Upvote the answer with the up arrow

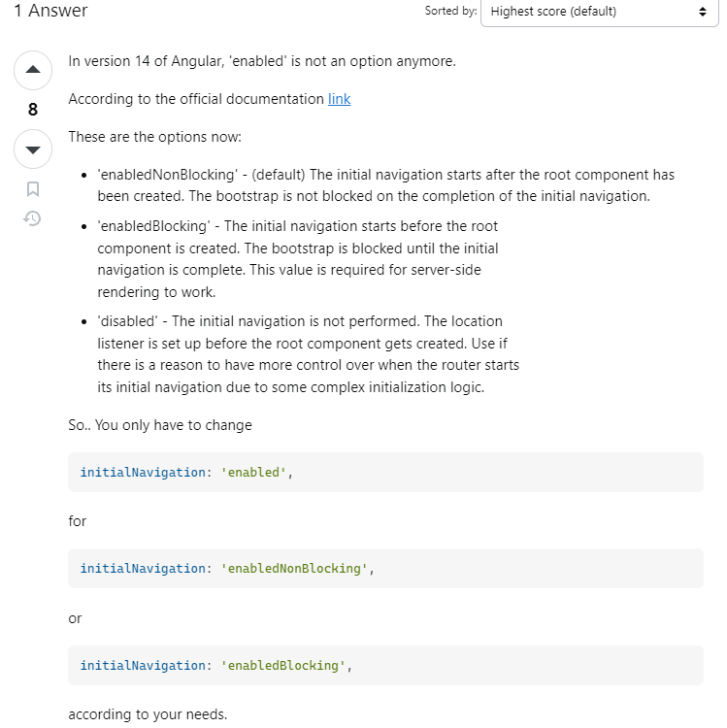[32, 70]
